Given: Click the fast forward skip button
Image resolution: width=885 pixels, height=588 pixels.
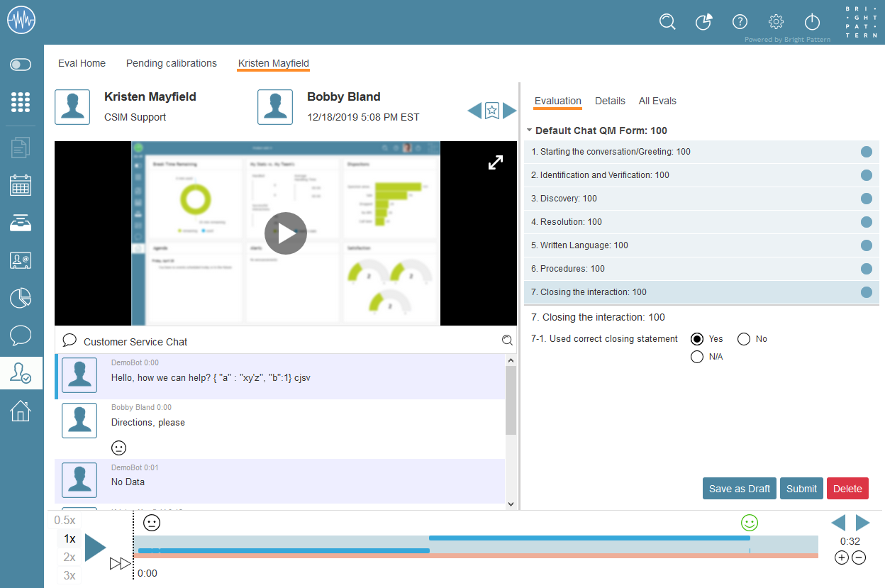Looking at the screenshot, I should (x=121, y=564).
